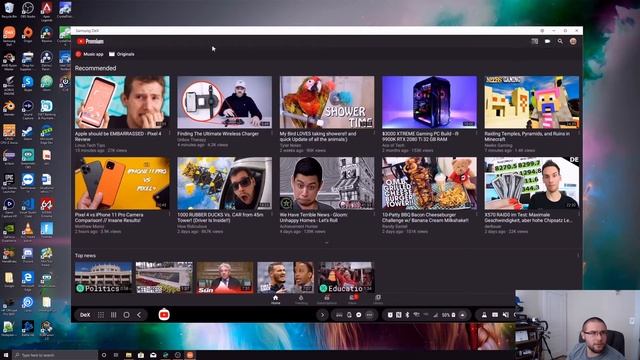
Task: Open the Recycle Bin desktop icon
Action: [9, 10]
